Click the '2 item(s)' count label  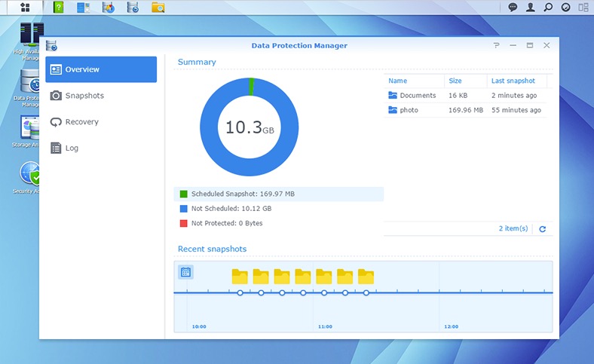pos(513,228)
